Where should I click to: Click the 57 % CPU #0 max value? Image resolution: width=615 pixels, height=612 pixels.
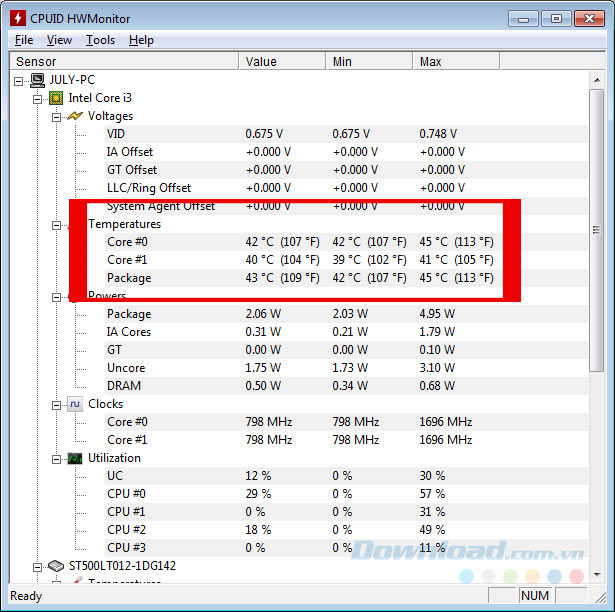(432, 494)
